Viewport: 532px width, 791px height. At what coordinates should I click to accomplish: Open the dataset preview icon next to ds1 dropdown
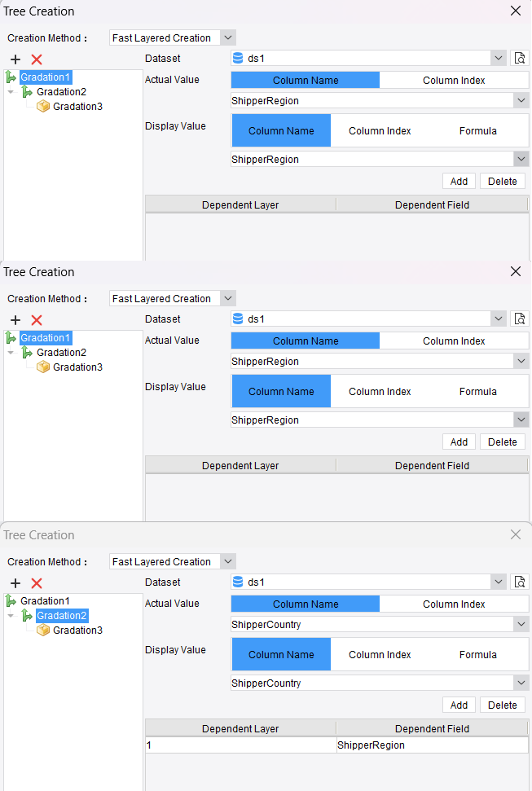click(519, 58)
